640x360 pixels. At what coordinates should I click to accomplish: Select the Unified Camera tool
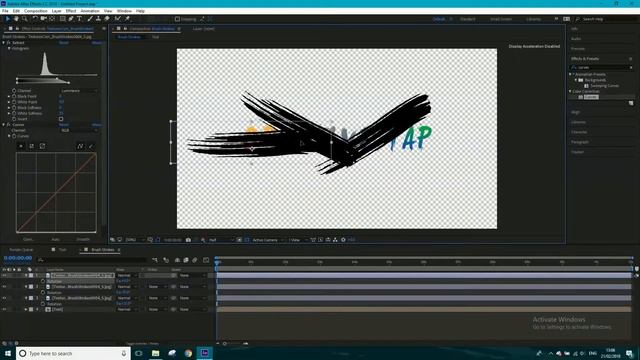coord(43,19)
